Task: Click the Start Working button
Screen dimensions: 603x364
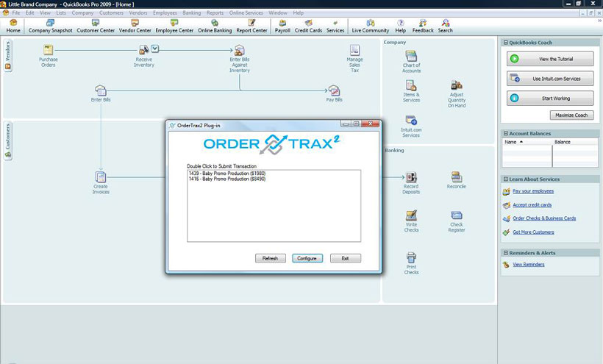Action: (x=550, y=98)
